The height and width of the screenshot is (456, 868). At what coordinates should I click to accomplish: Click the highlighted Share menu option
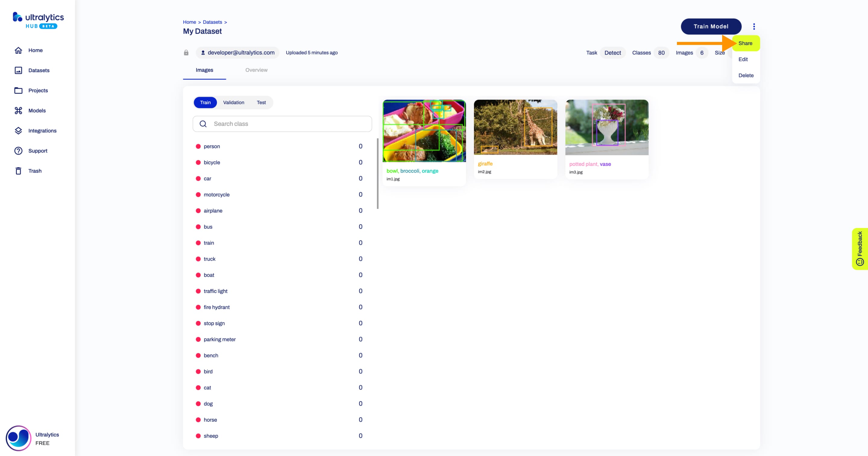pos(746,43)
